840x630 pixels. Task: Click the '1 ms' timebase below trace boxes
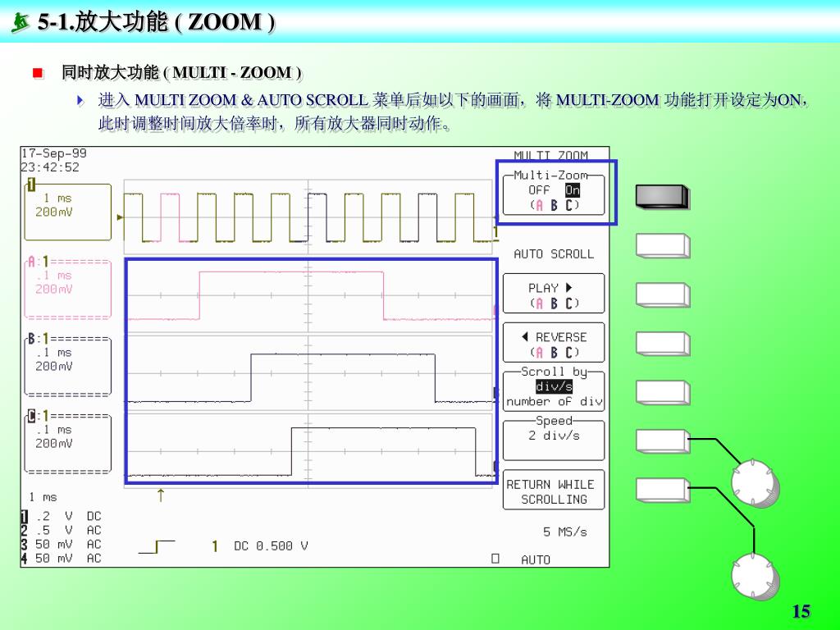[43, 497]
